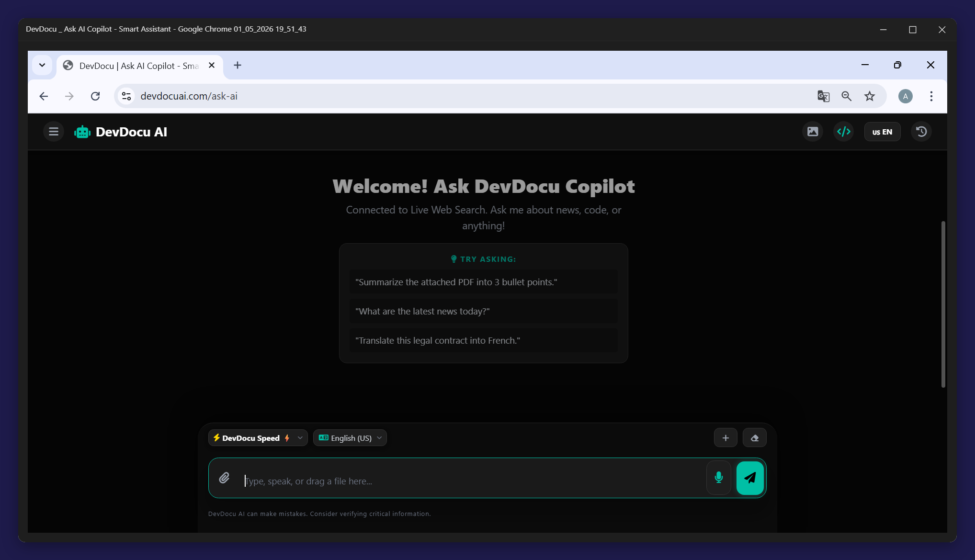Image resolution: width=975 pixels, height=560 pixels.
Task: Pick the suggestion about summarizing the attached PDF
Action: pos(484,282)
